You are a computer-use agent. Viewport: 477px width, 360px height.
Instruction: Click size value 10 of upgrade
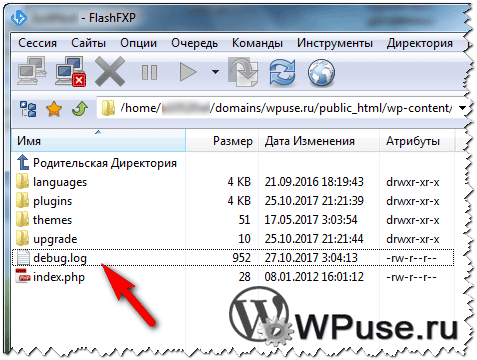245,239
